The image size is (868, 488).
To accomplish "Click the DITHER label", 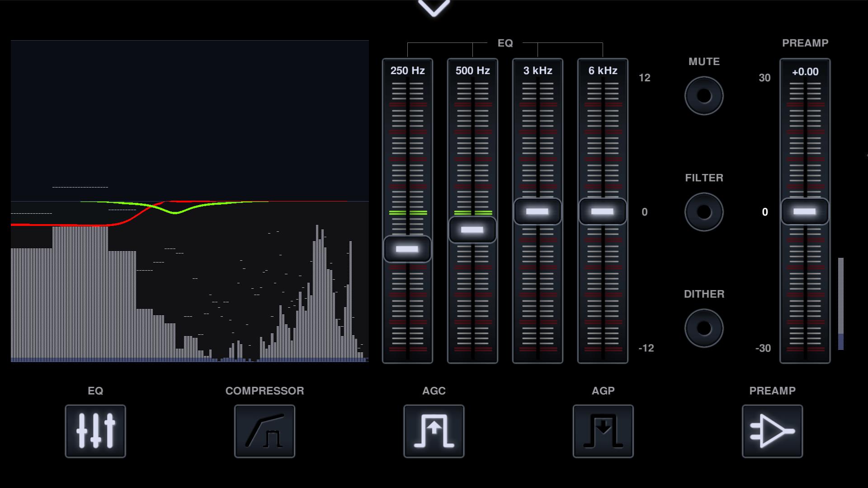I will click(x=704, y=294).
